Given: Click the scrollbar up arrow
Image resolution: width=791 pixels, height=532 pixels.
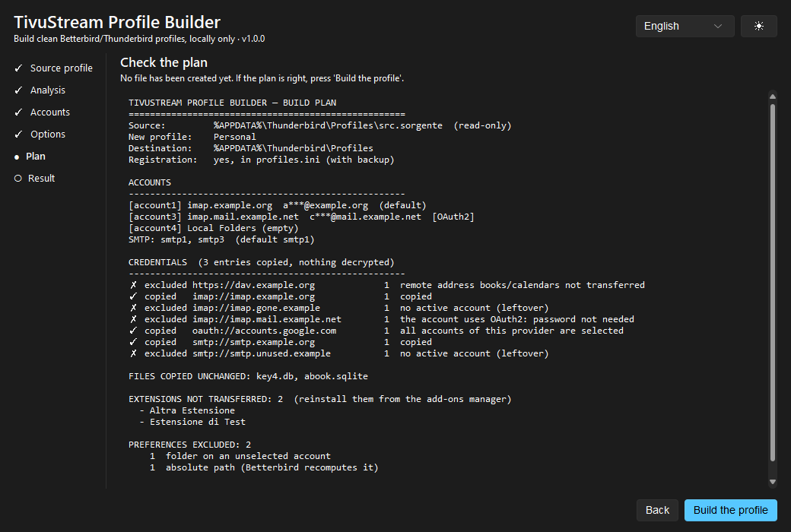Looking at the screenshot, I should (772, 97).
